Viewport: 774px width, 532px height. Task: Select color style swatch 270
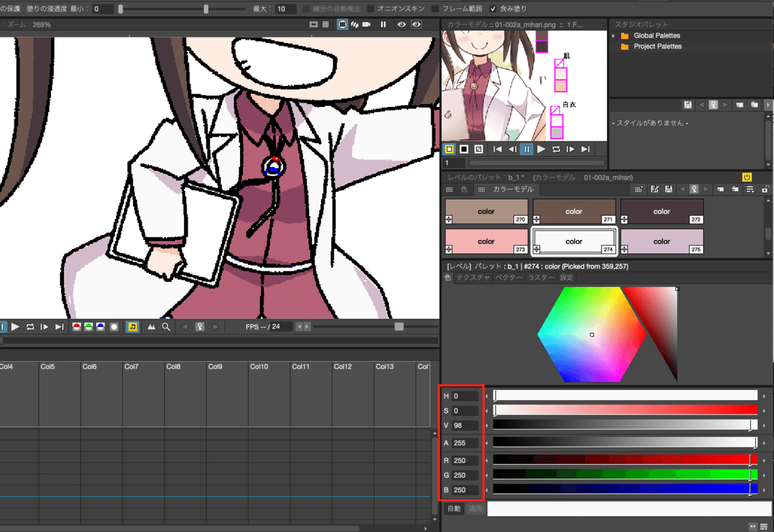coord(487,212)
